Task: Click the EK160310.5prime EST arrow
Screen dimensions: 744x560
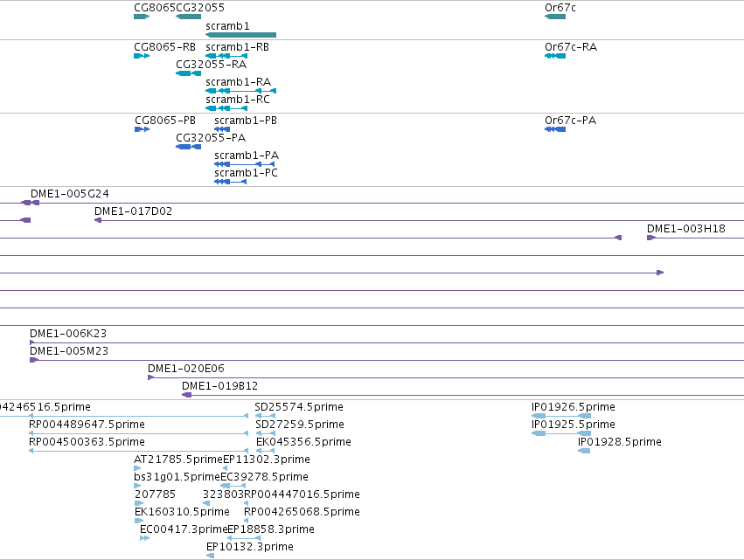Action: [x=139, y=521]
